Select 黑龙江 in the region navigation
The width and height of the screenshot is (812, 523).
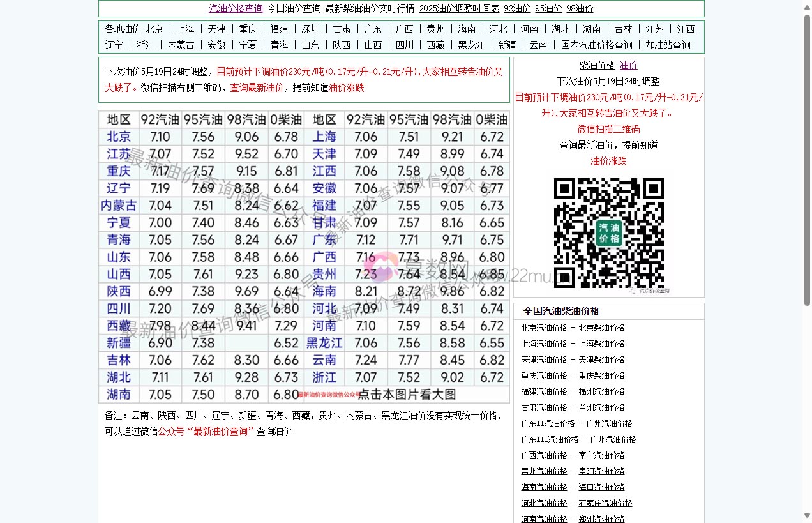coord(470,45)
